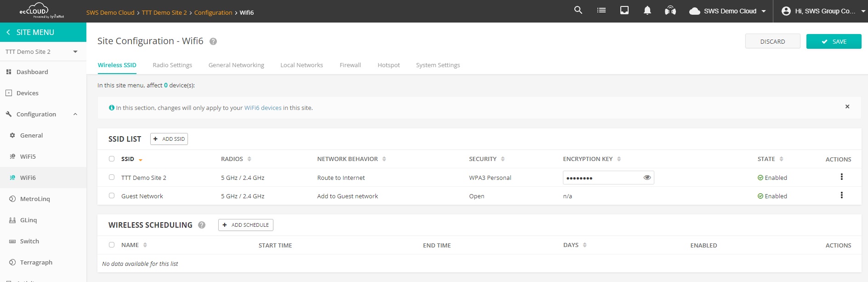Image resolution: width=868 pixels, height=282 pixels.
Task: Click the search magnifier icon in top bar
Action: [578, 10]
